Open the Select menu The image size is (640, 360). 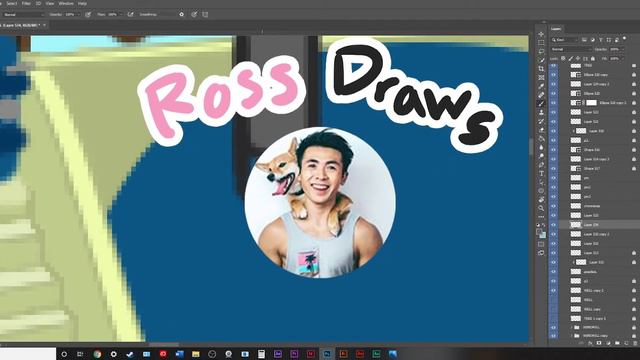click(x=11, y=3)
